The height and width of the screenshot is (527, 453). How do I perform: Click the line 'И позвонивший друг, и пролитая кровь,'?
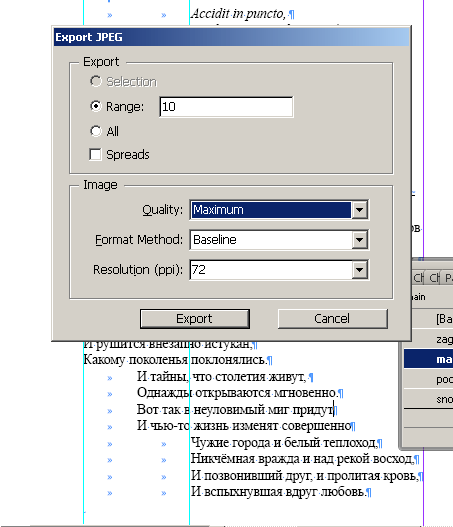(305, 476)
